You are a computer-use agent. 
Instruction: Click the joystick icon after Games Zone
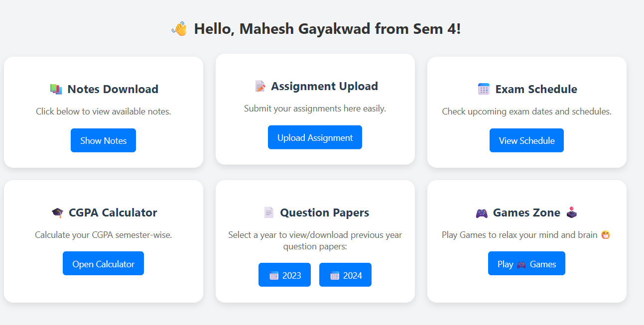click(x=572, y=213)
